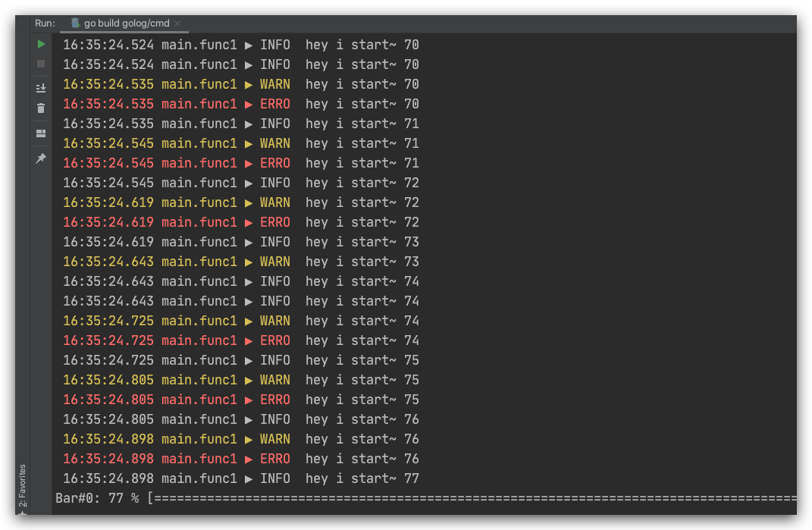Click the 'Run:' panel label
The height and width of the screenshot is (530, 812).
(45, 24)
